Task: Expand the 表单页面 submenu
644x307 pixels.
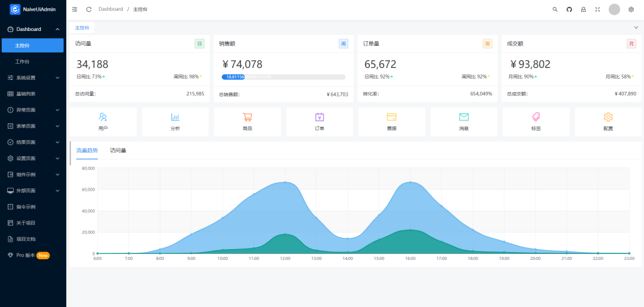Action: tap(57, 126)
